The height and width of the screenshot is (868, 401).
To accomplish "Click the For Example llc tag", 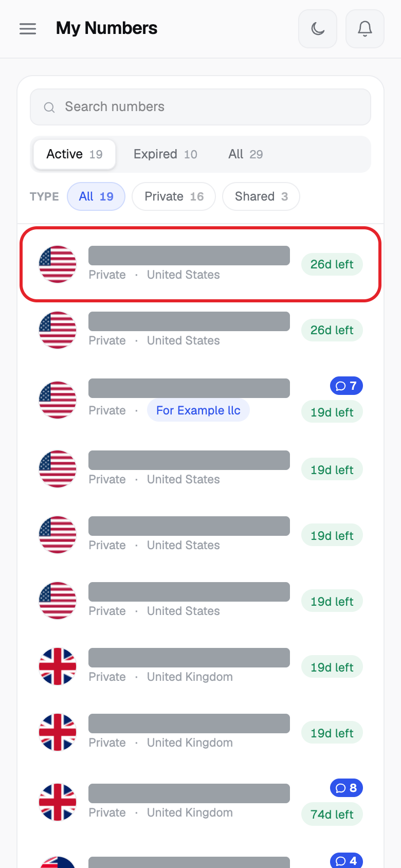I will (x=198, y=410).
